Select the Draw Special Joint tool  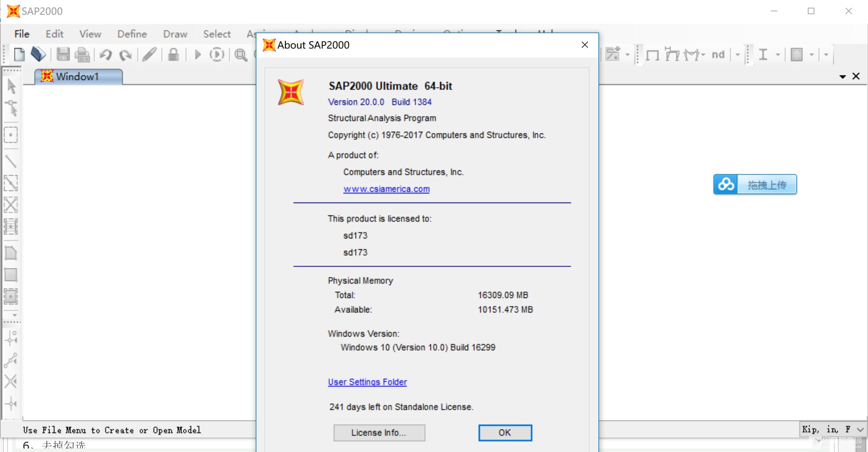(11, 135)
